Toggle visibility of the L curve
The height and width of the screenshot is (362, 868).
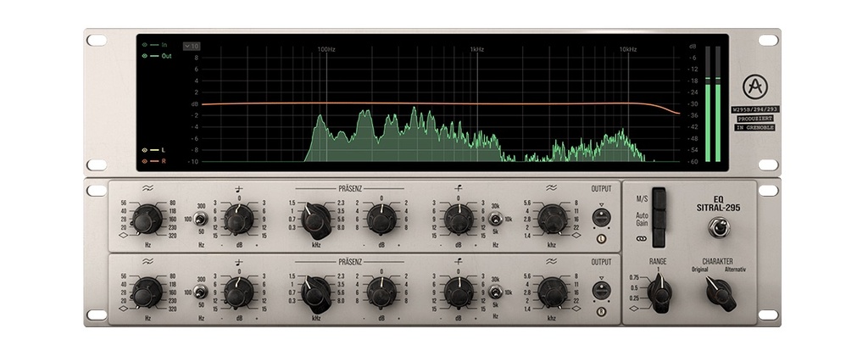(144, 150)
